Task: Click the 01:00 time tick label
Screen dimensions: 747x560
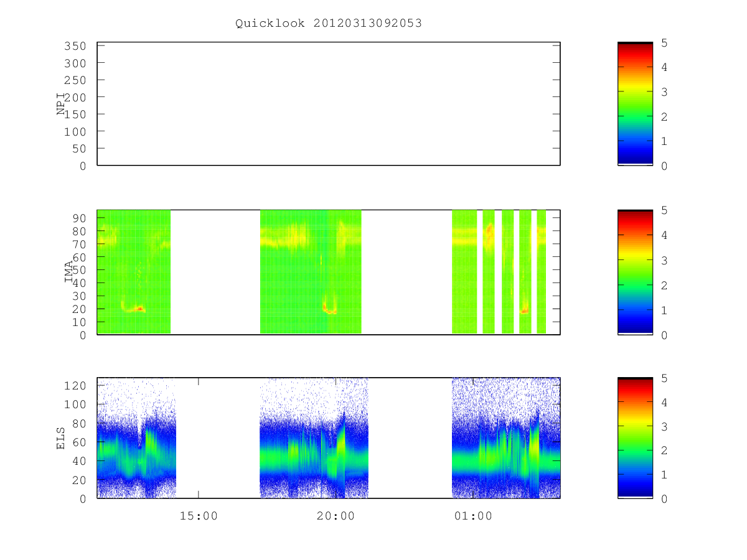Action: 472,516
